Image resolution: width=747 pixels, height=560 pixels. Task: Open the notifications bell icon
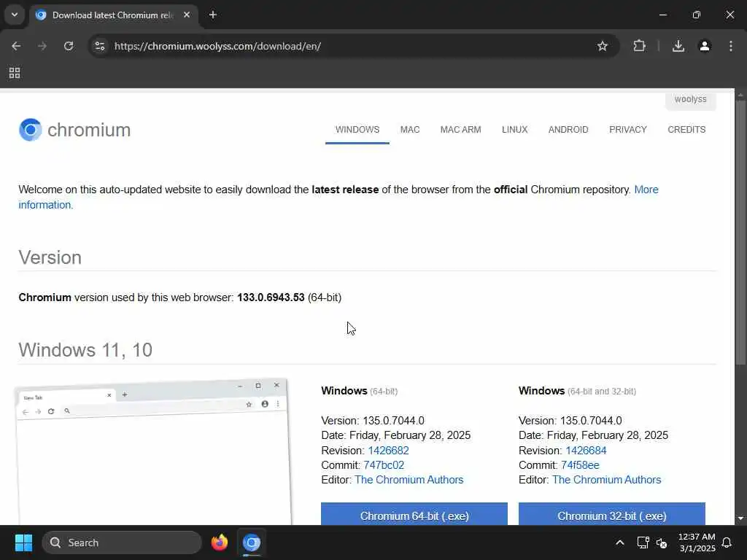[x=727, y=542]
